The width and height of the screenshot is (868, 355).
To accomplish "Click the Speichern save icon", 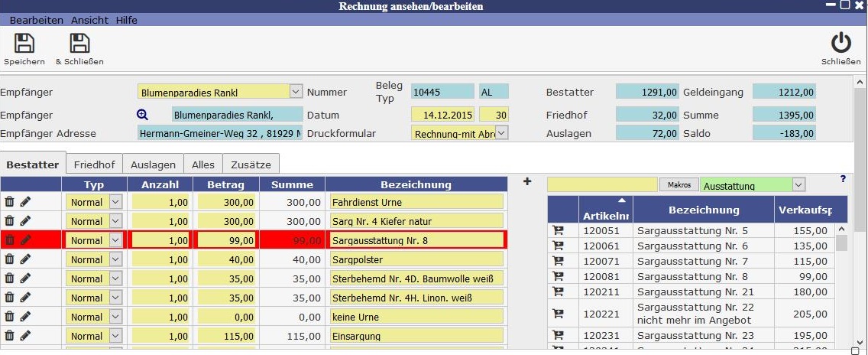I will tap(24, 44).
